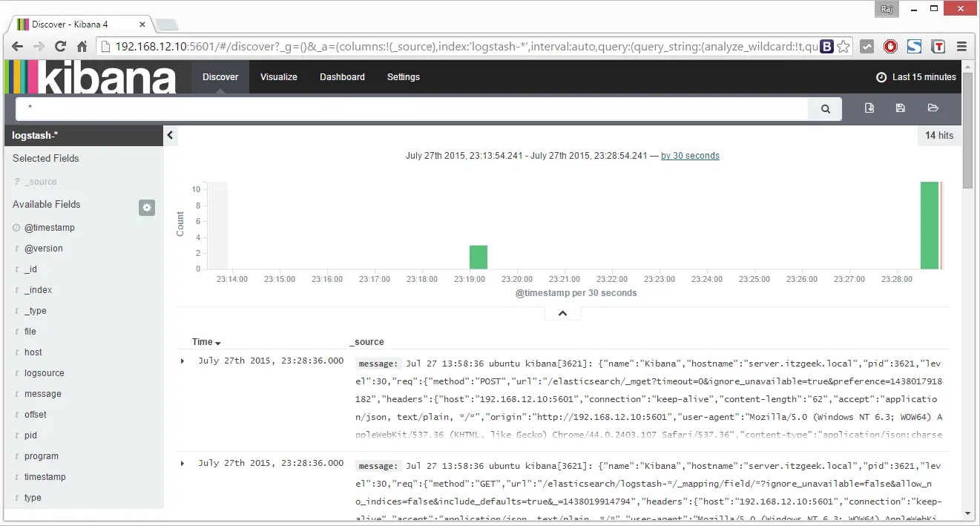
Task: Click the search magnifier button
Action: click(825, 109)
